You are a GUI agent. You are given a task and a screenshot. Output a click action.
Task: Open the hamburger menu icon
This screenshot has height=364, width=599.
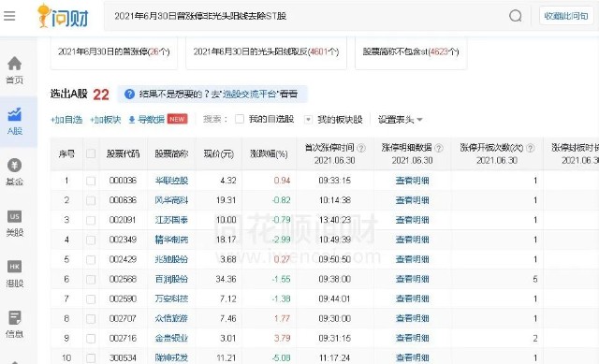pyautogui.click(x=9, y=16)
